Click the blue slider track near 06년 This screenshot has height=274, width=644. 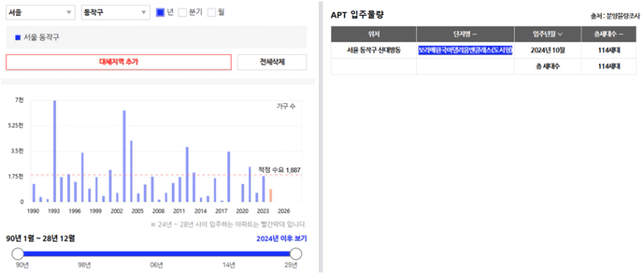[x=157, y=254]
